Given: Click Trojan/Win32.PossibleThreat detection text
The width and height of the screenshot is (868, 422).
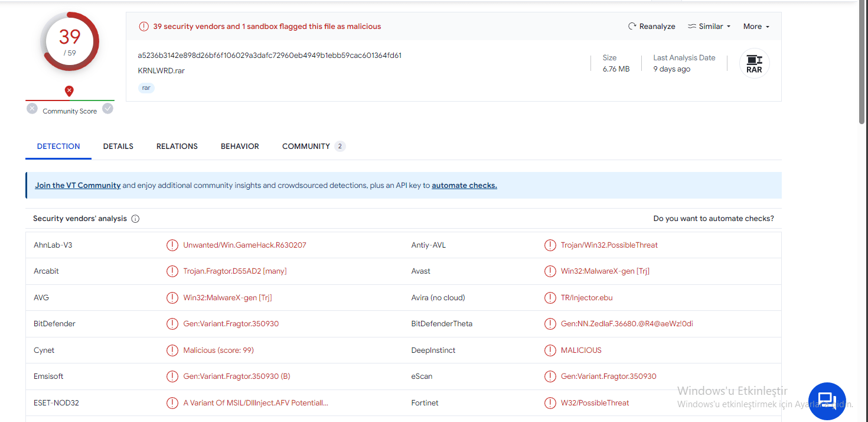Looking at the screenshot, I should point(609,245).
